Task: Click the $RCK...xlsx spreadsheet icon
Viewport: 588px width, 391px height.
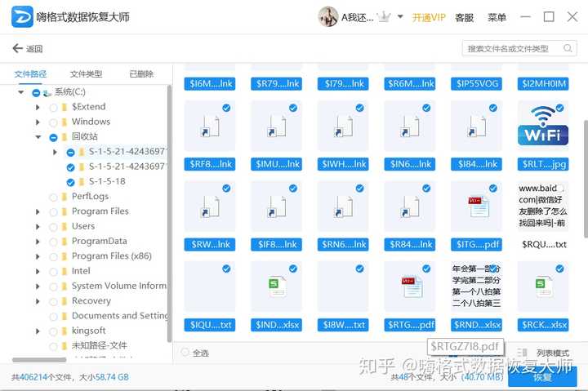Action: 543,287
